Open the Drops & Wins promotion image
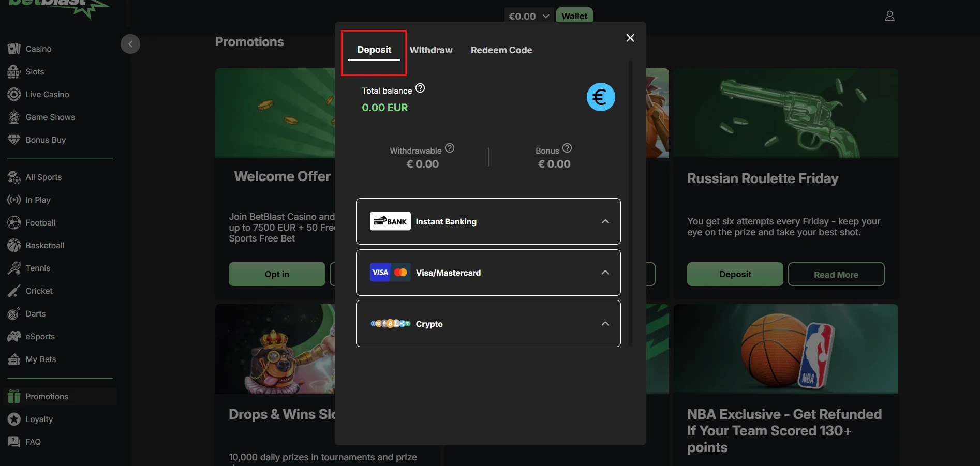This screenshot has width=980, height=466. (x=275, y=349)
